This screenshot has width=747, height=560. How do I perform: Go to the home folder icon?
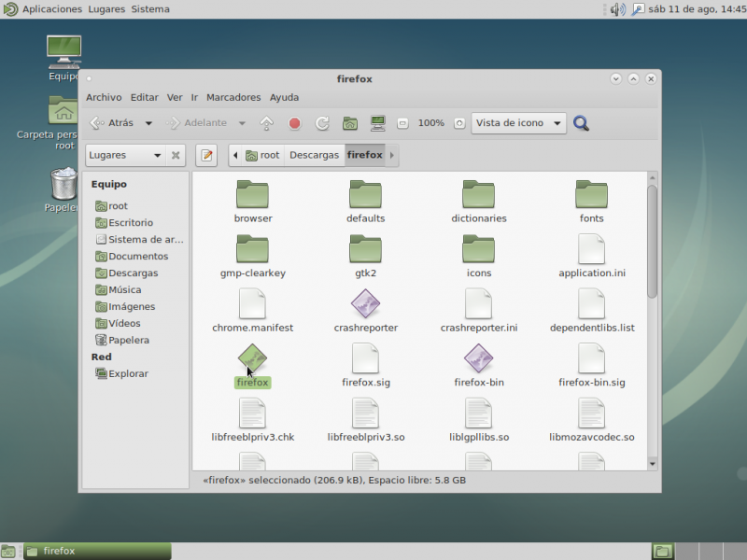[350, 123]
